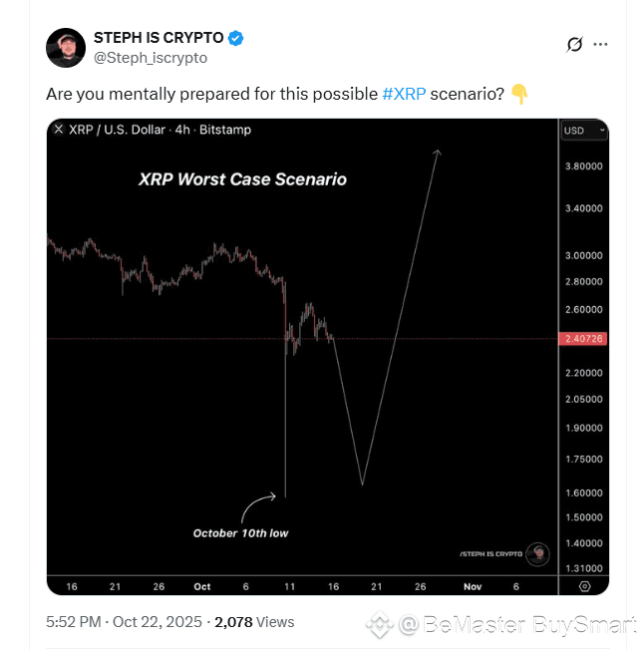
Task: Click the X icon beside XRP / U.S. Dollar
Action: click(x=57, y=130)
